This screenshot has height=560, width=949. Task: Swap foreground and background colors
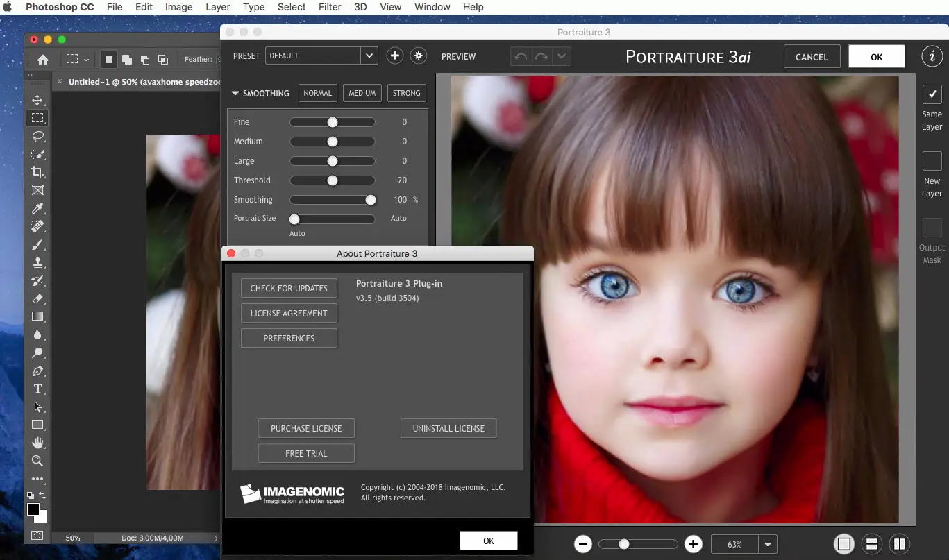click(43, 495)
